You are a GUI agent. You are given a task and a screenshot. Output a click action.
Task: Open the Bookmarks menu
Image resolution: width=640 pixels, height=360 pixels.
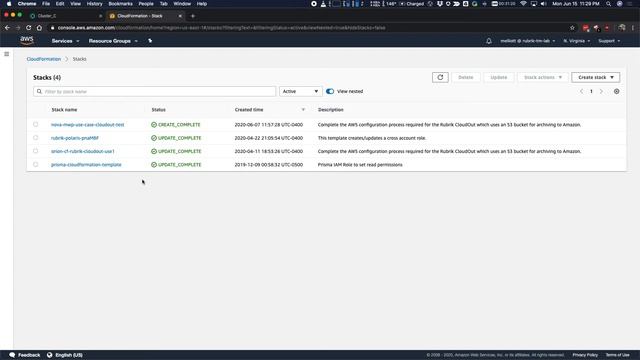click(x=120, y=4)
